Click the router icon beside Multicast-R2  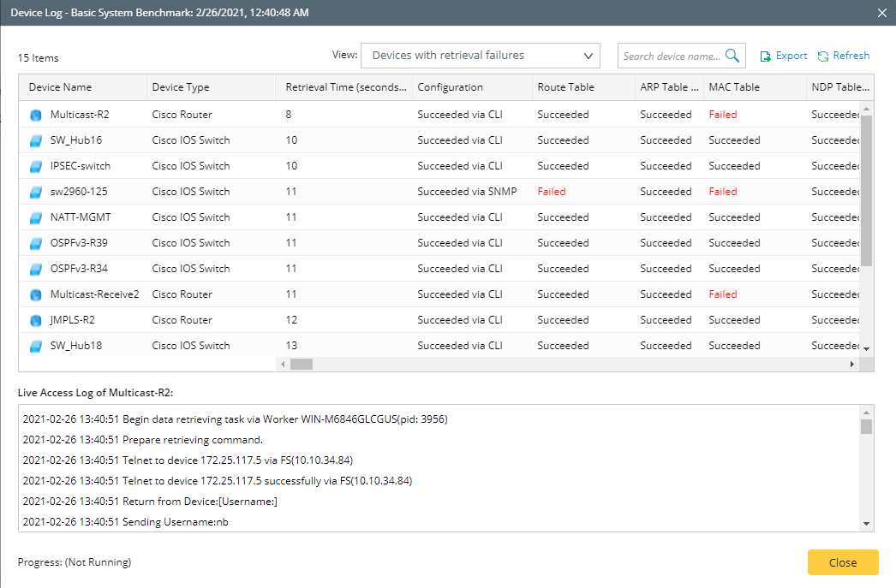pos(36,115)
